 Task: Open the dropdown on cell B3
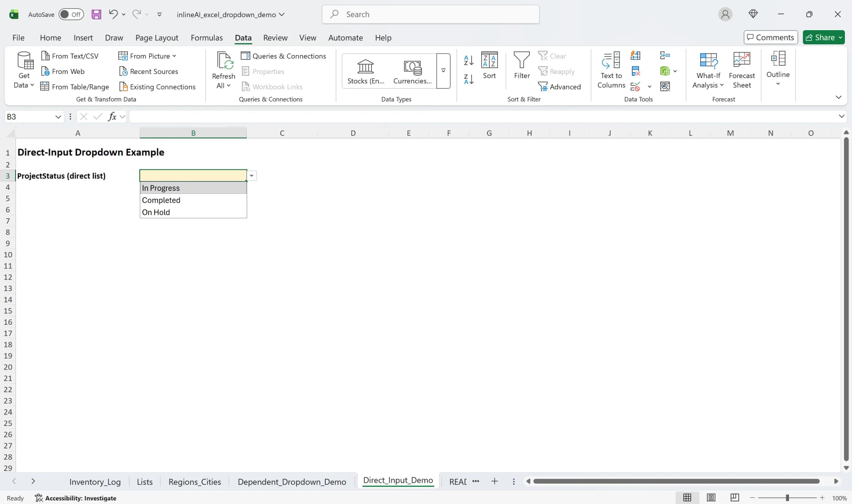[252, 176]
